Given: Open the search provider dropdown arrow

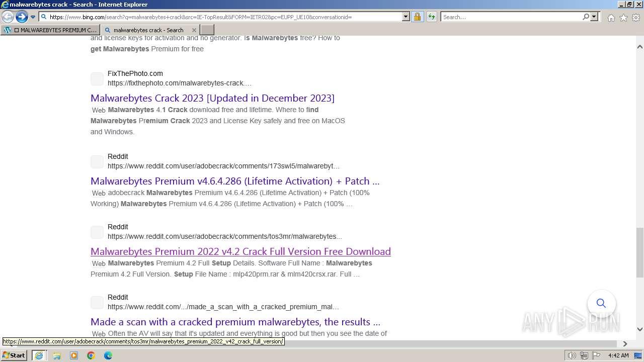Looking at the screenshot, I should [x=594, y=17].
